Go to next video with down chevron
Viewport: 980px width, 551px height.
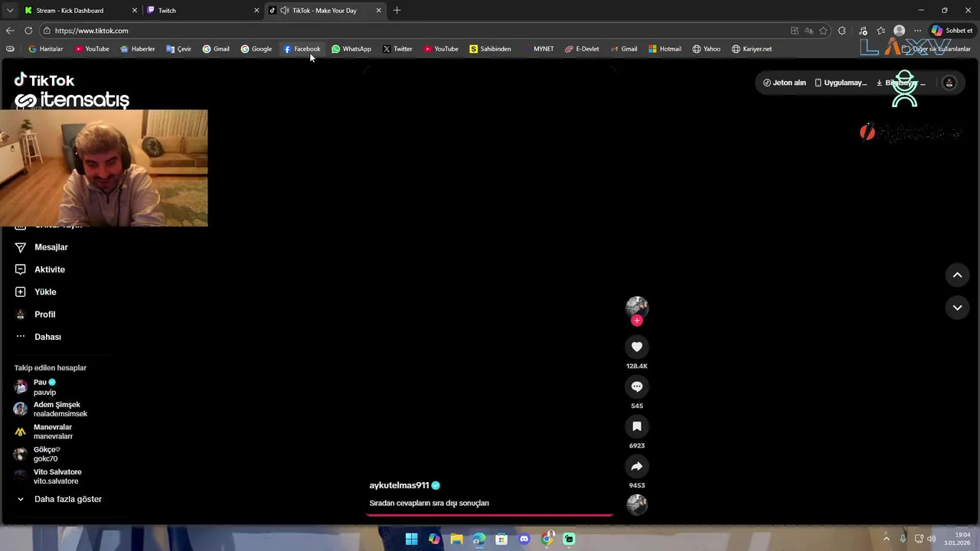pos(957,308)
